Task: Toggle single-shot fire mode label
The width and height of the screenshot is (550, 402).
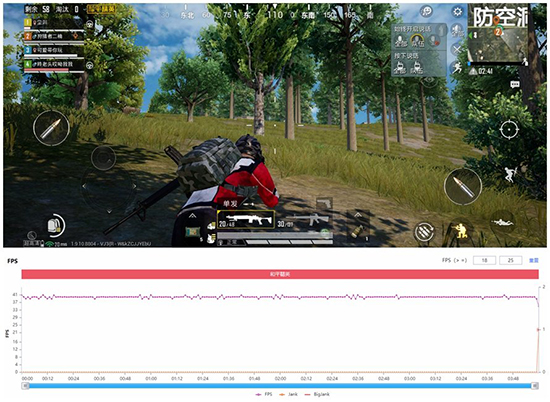Action: [230, 203]
